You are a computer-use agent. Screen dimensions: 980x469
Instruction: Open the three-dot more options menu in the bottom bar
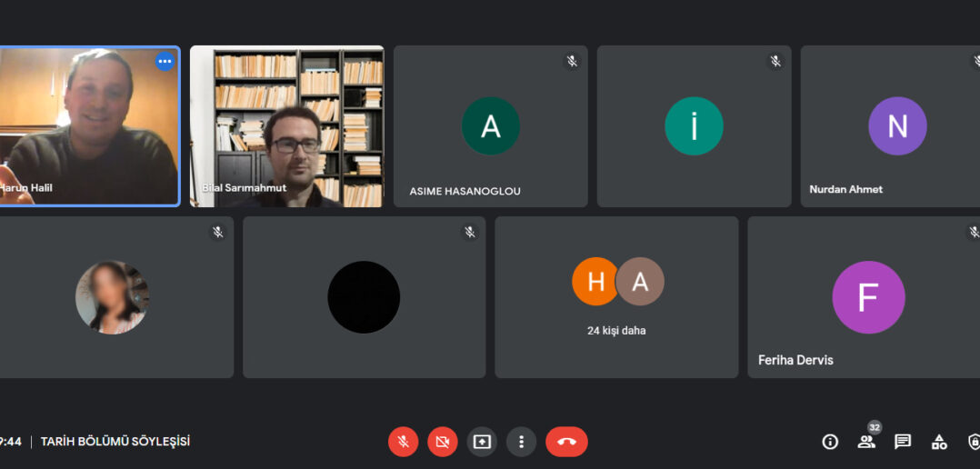pos(521,442)
